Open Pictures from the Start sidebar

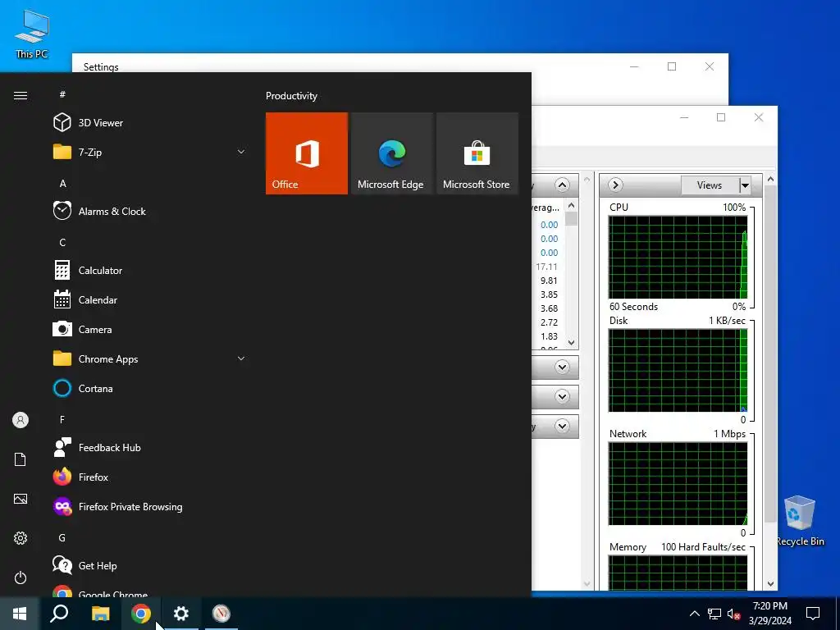click(21, 499)
